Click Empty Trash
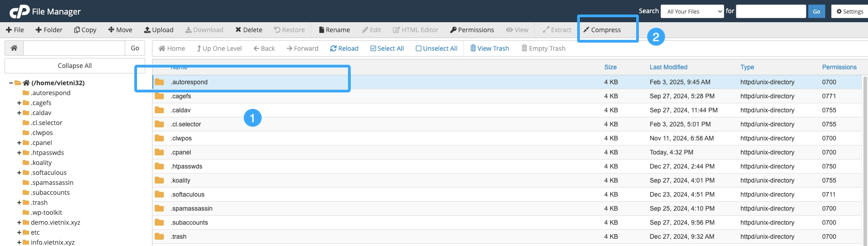 [x=544, y=48]
